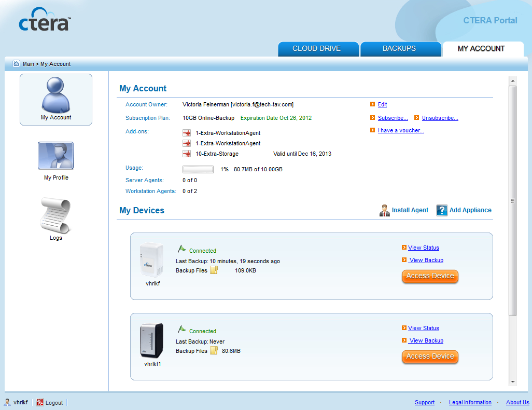The height and width of the screenshot is (410, 532).
Task: Go to Main in the breadcrumb
Action: [29, 64]
